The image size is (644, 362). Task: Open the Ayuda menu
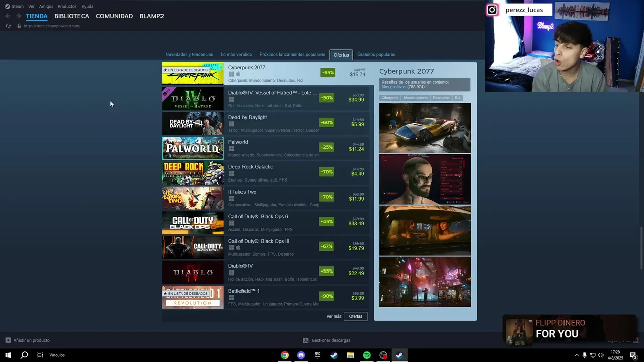pyautogui.click(x=87, y=6)
